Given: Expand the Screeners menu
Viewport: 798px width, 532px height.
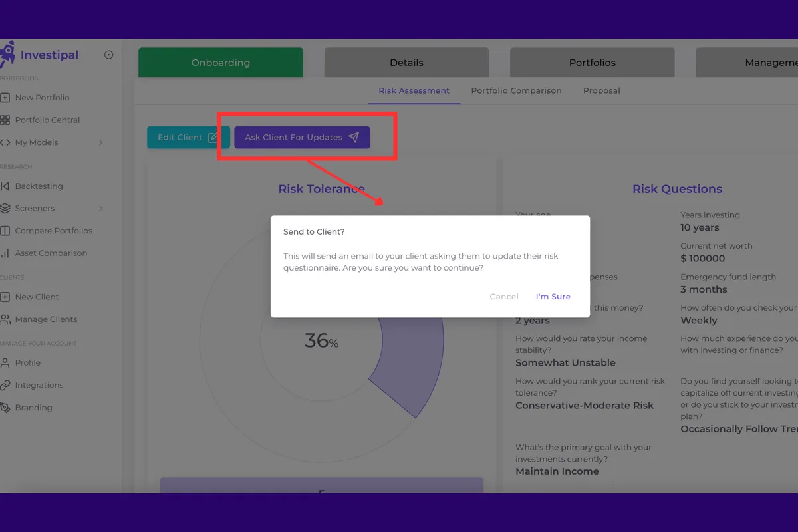Looking at the screenshot, I should tap(100, 208).
